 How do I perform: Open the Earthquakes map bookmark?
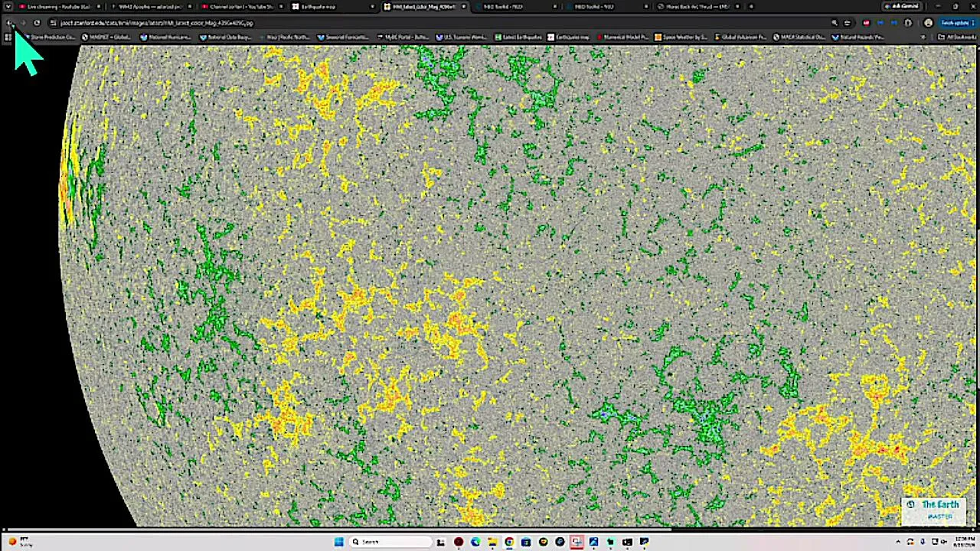[x=570, y=37]
